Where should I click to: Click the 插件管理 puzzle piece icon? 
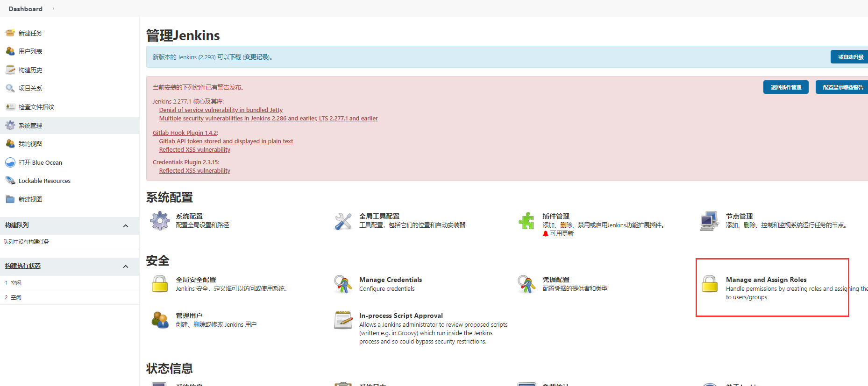tap(526, 221)
